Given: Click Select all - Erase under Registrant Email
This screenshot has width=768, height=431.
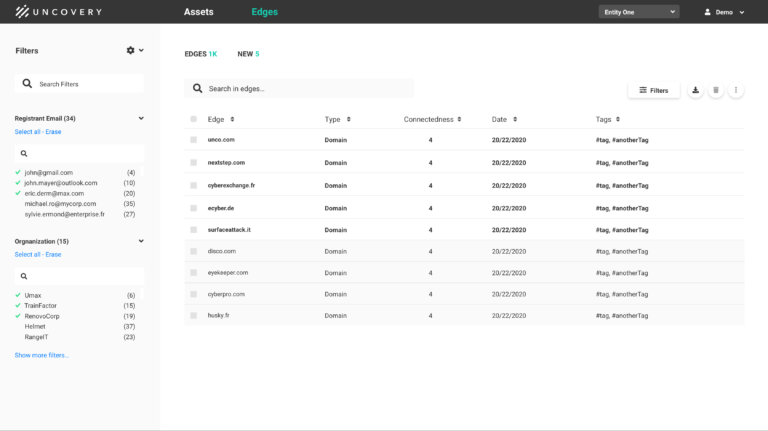Looking at the screenshot, I should [x=38, y=132].
